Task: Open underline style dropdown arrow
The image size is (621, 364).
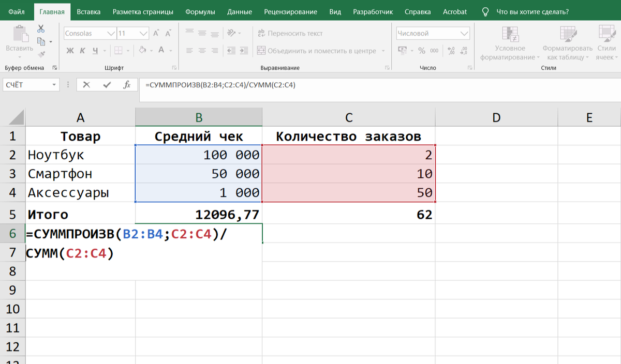Action: (x=103, y=51)
